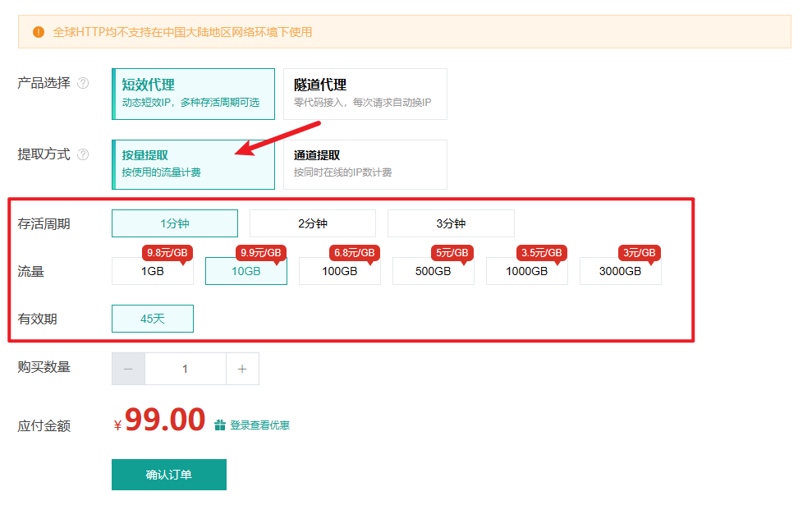Pick the 100GB traffic package
Image resolution: width=812 pixels, height=510 pixels.
point(339,272)
